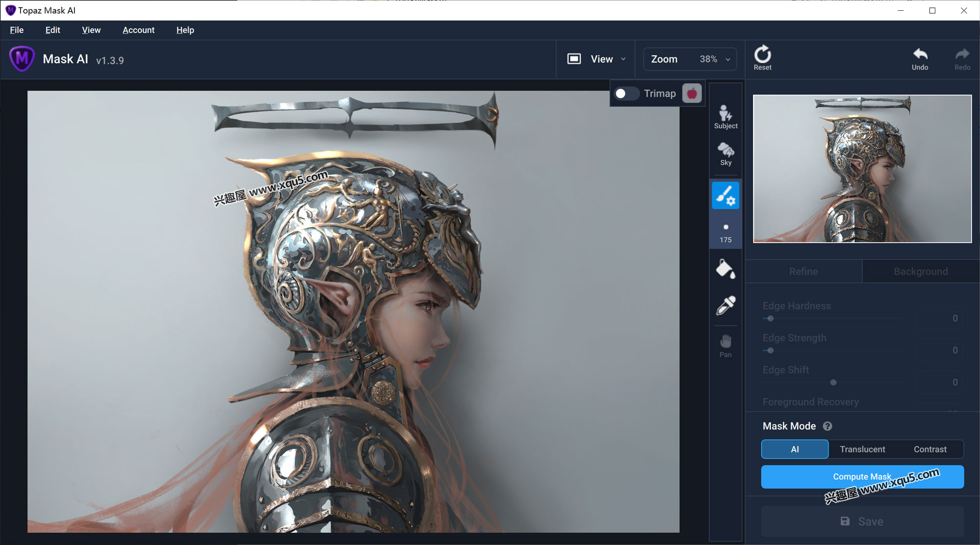Click the Mask Mode heading
The width and height of the screenshot is (980, 545).
click(x=789, y=426)
